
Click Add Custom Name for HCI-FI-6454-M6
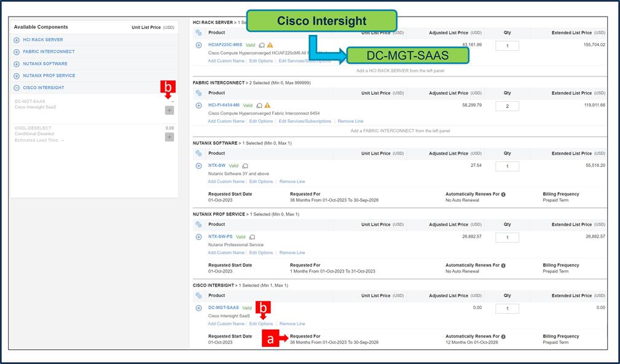click(x=226, y=121)
